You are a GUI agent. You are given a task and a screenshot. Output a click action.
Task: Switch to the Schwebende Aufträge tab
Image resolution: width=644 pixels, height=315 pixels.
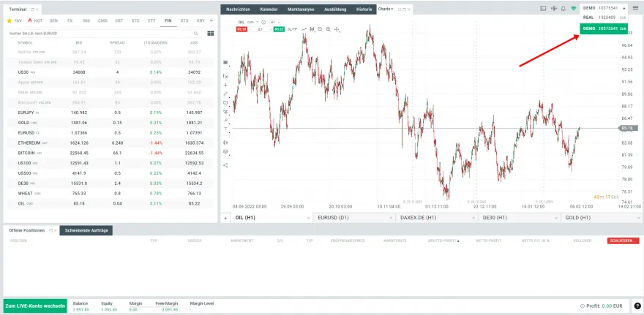point(86,231)
